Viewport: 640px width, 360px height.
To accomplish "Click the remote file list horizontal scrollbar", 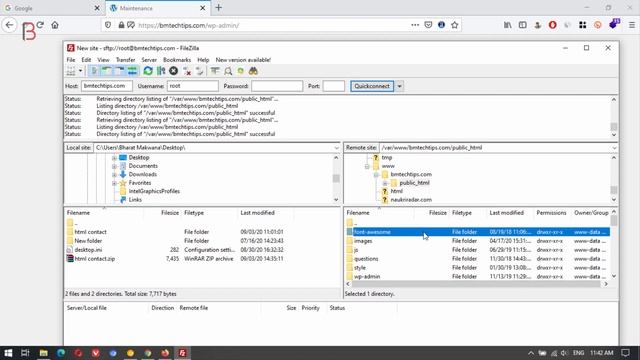I will (x=477, y=284).
